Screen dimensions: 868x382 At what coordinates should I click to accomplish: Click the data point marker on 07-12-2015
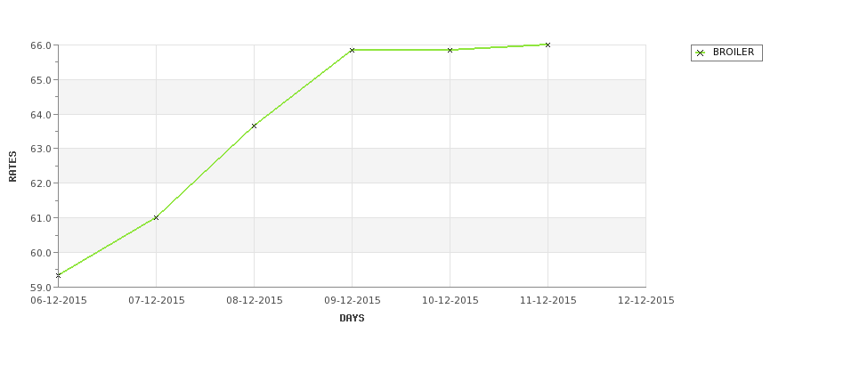click(x=156, y=217)
